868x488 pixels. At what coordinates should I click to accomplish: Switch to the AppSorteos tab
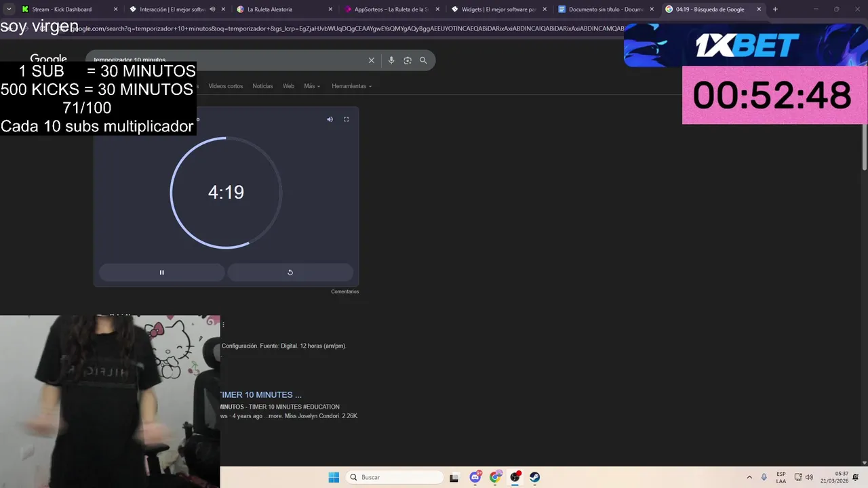pyautogui.click(x=392, y=9)
